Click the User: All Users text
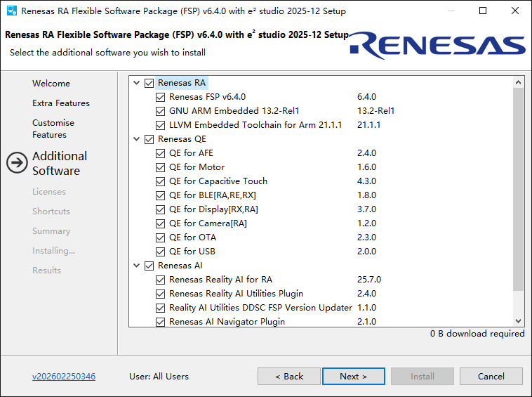The width and height of the screenshot is (532, 397). tap(159, 377)
